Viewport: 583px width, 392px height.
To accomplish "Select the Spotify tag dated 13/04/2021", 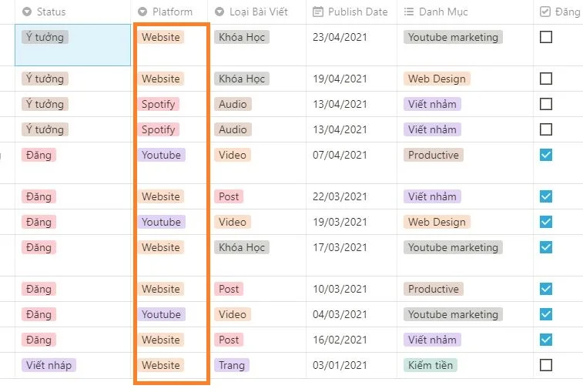I will (x=159, y=104).
